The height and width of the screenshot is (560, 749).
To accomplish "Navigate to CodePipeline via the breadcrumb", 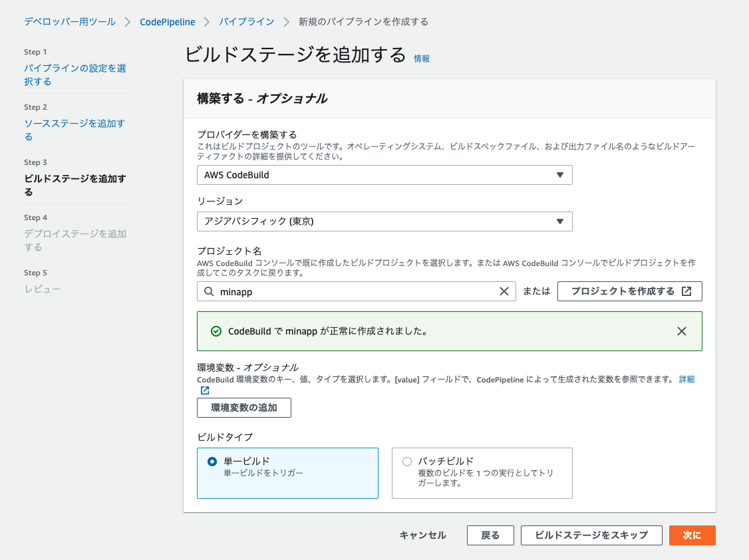I will click(166, 21).
